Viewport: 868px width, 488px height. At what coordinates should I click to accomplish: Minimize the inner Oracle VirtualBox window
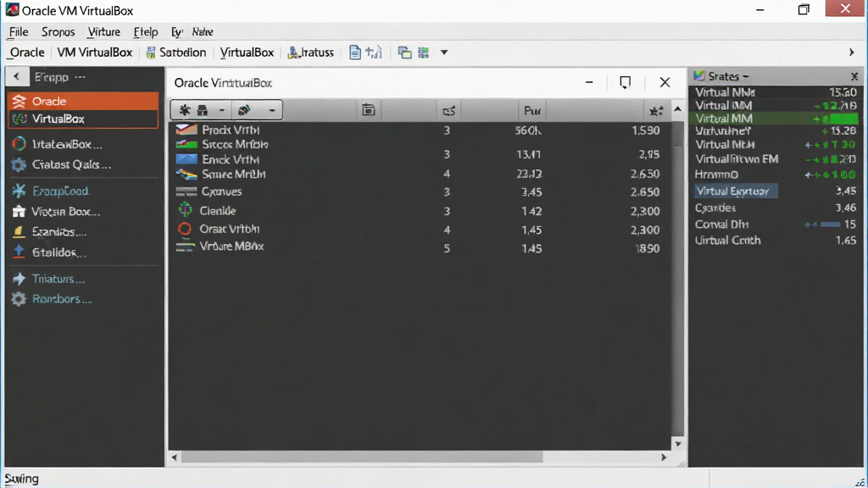[x=589, y=82]
